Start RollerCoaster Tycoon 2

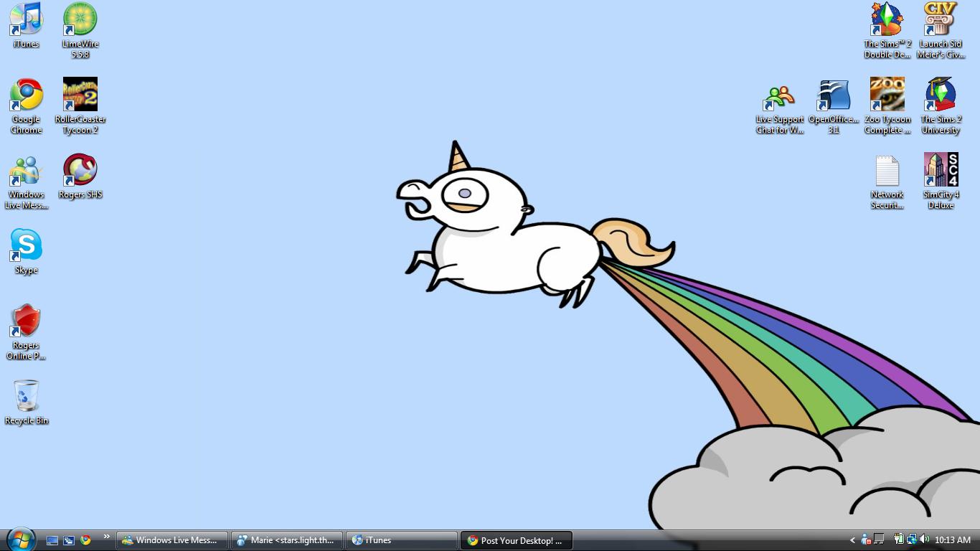tap(80, 95)
